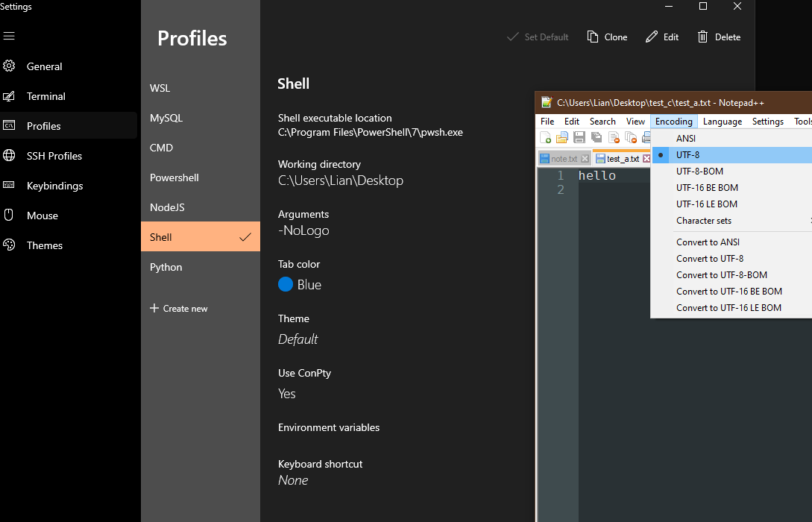
Task: Click Create new profile
Action: click(179, 309)
